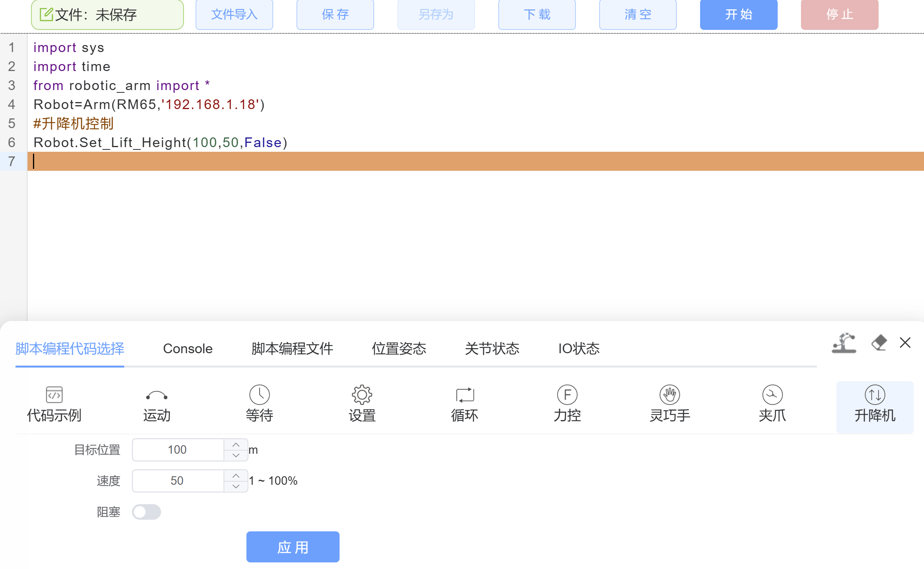This screenshot has width=924, height=569.
Task: Click the robot arm icon near panel corner
Action: (x=844, y=343)
